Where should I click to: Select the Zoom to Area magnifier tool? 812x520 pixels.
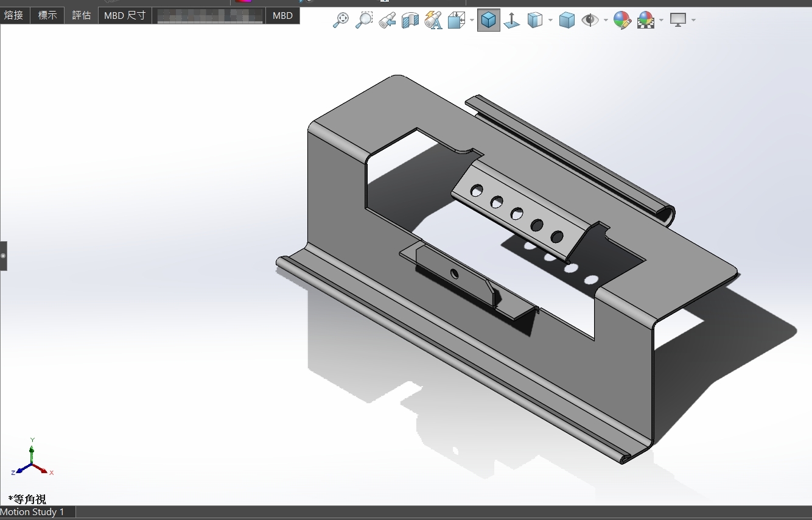click(363, 20)
